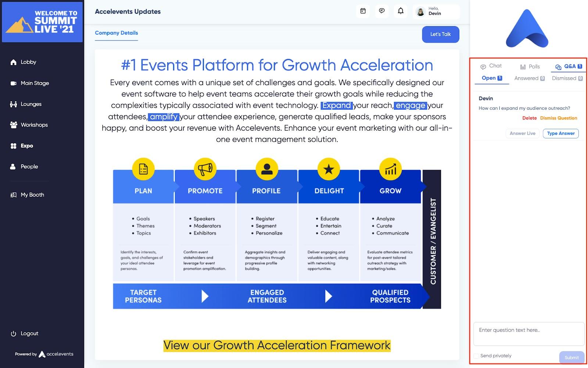The width and height of the screenshot is (588, 368).
Task: Click the My Booth icon
Action: (x=14, y=195)
